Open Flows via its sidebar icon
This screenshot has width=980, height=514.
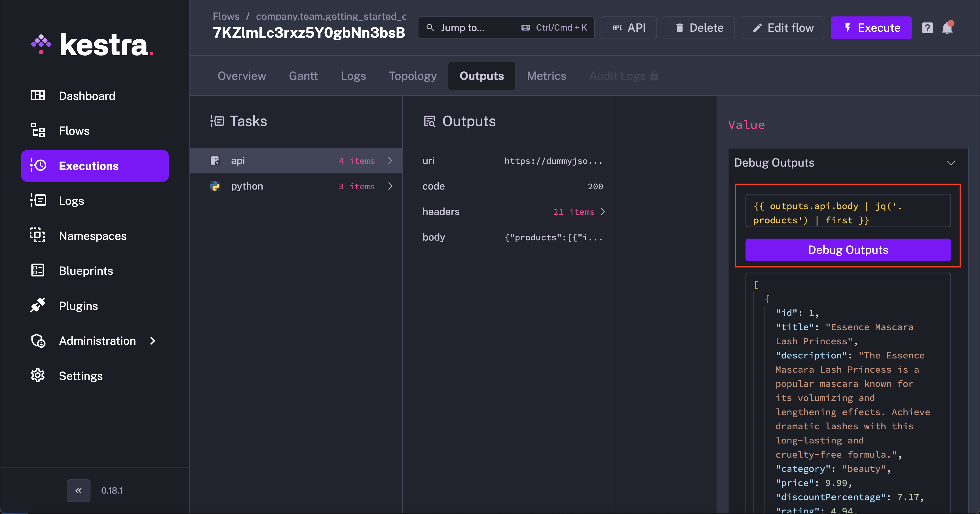point(37,130)
